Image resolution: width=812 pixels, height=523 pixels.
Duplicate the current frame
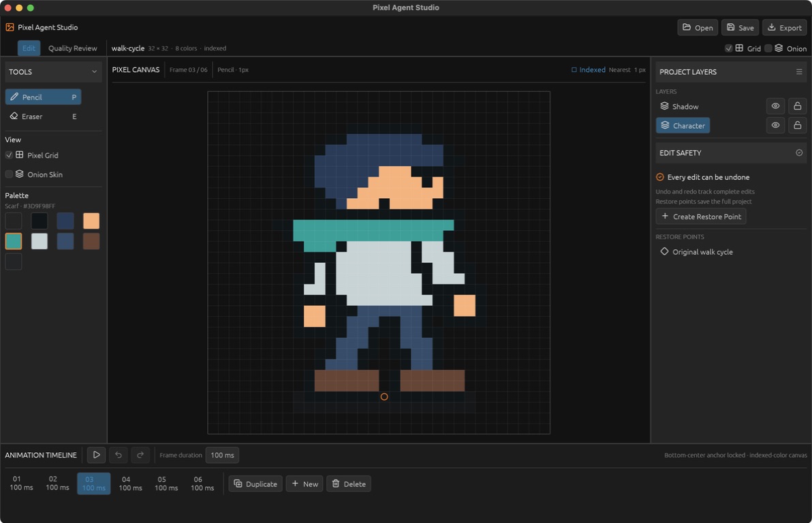click(x=255, y=484)
